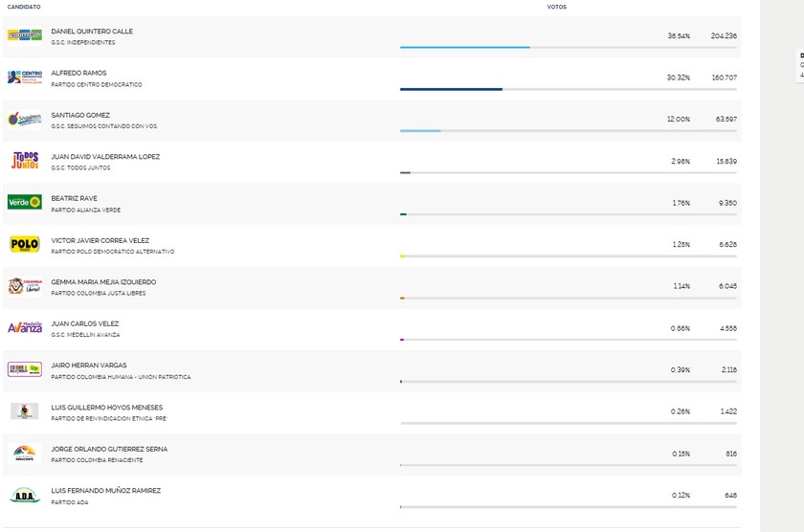Image resolution: width=804 pixels, height=532 pixels.
Task: Click the Colombia Renaciente party logo
Action: point(24,453)
